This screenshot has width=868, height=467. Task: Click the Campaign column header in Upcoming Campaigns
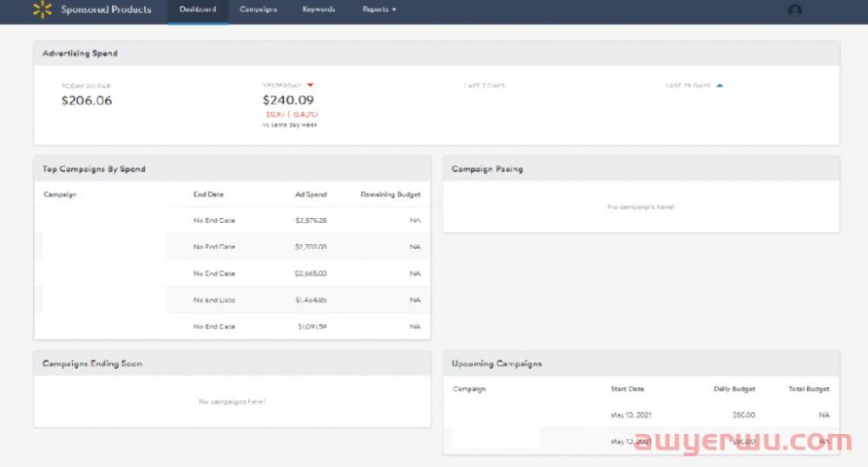click(469, 389)
